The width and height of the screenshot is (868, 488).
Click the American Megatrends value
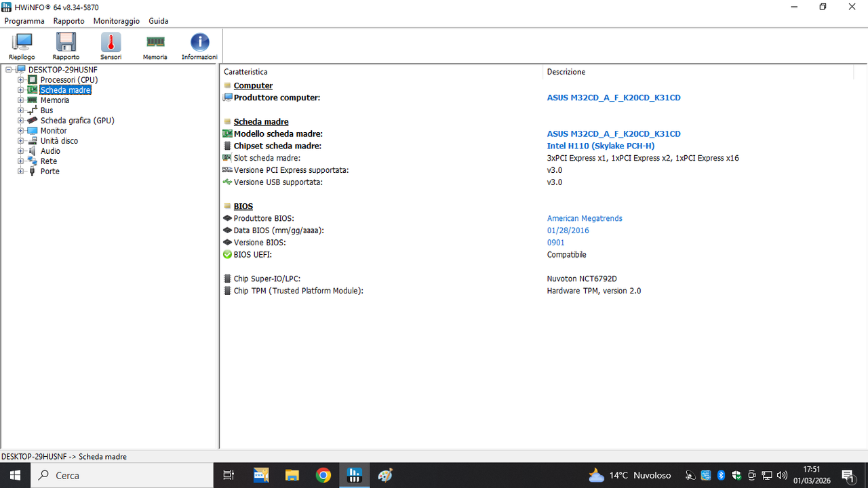point(585,218)
